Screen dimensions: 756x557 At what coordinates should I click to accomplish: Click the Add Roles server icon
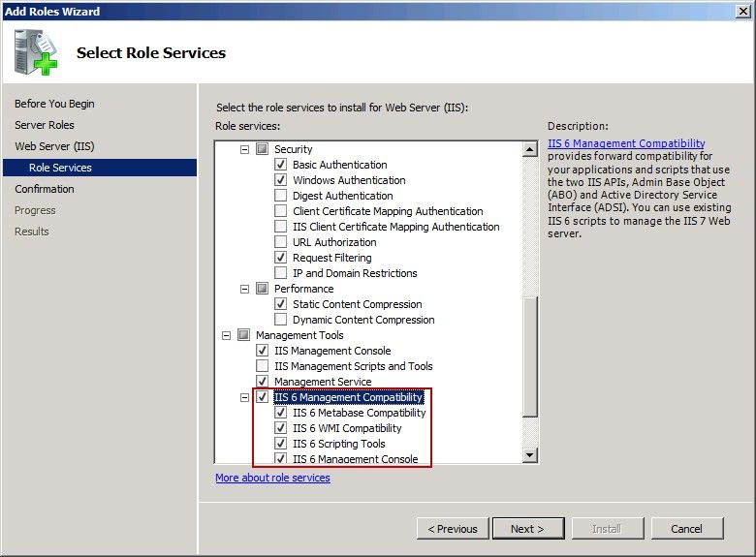tap(36, 52)
